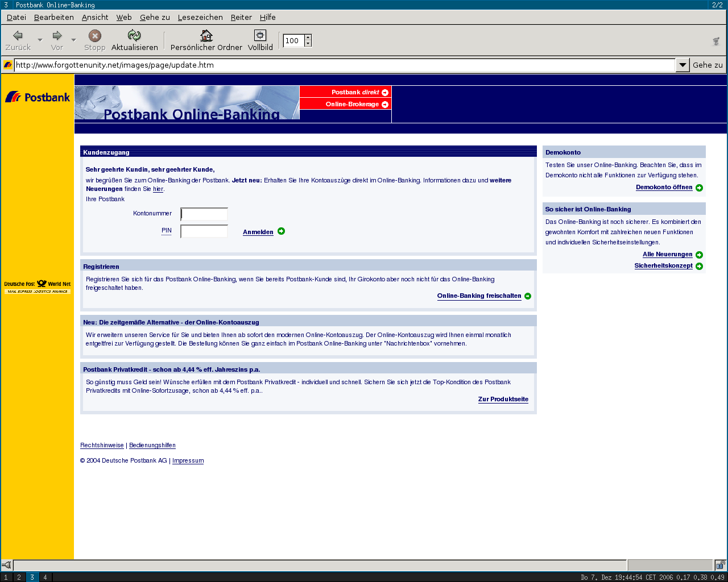Click the zoom percentage field
The height and width of the screenshot is (582, 728).
click(294, 40)
